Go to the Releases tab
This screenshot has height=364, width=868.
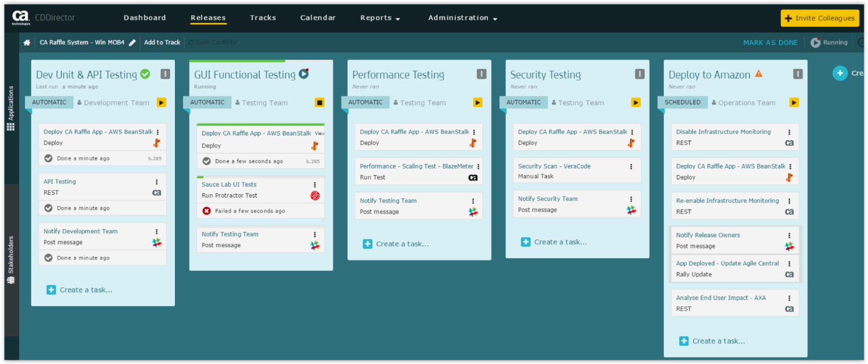[x=208, y=18]
